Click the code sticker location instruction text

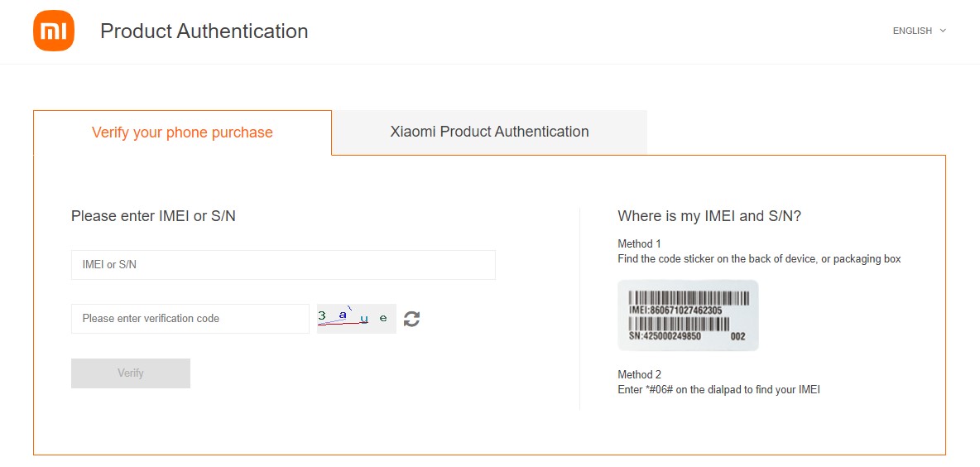759,259
